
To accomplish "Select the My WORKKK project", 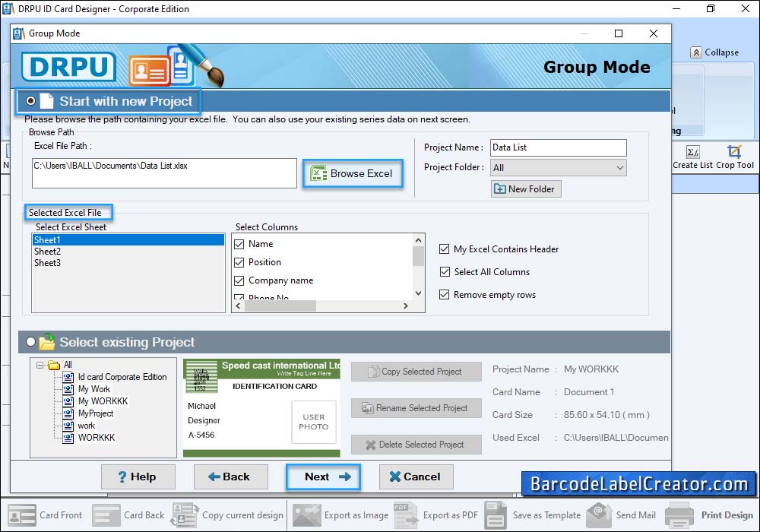I will [x=103, y=401].
